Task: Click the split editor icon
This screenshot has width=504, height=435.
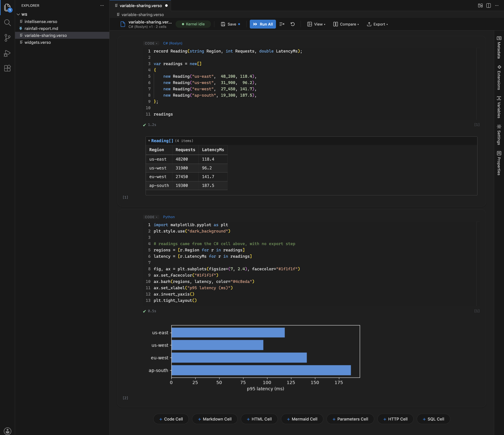Action: (x=489, y=6)
